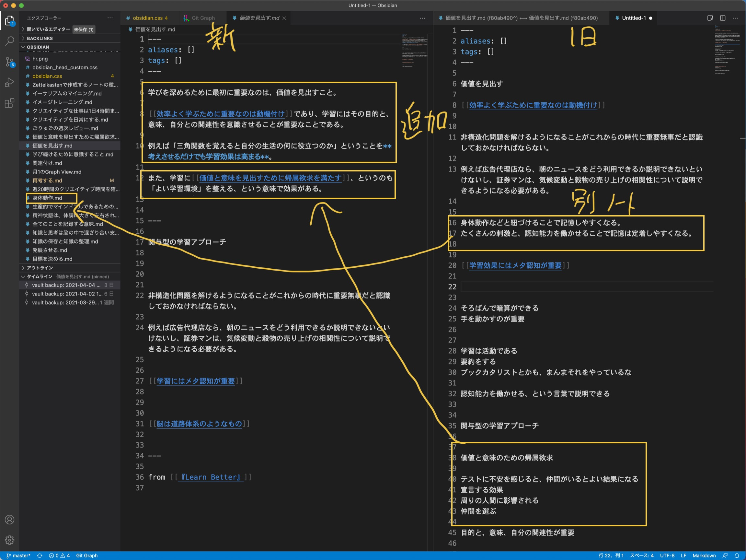Click the Accounts icon in activity bar
The height and width of the screenshot is (560, 746).
click(9, 519)
